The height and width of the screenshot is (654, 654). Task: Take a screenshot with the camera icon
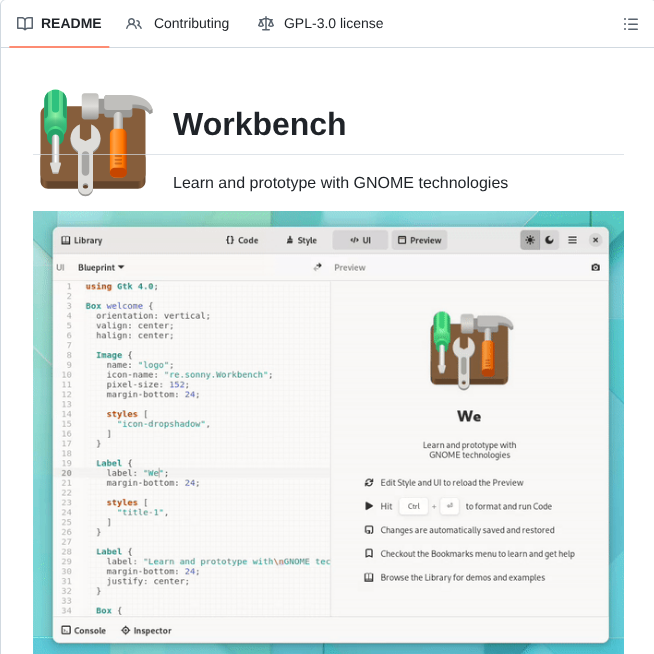[x=595, y=267]
